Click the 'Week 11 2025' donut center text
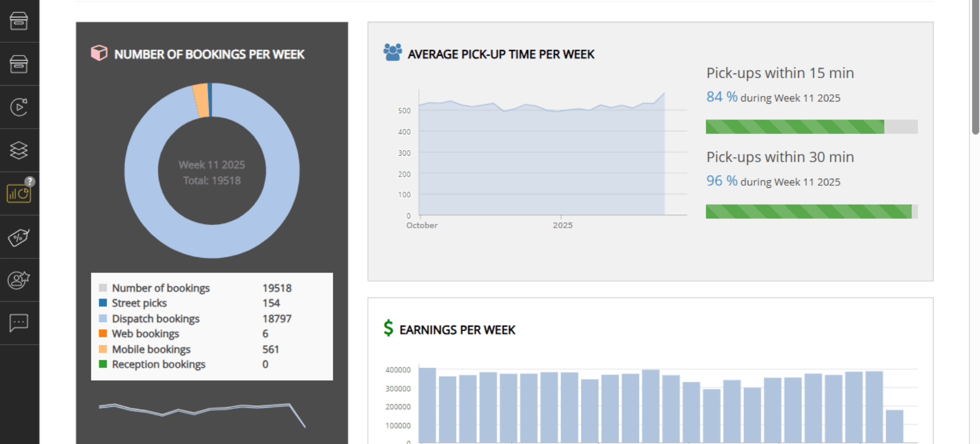The image size is (980, 444). [212, 165]
